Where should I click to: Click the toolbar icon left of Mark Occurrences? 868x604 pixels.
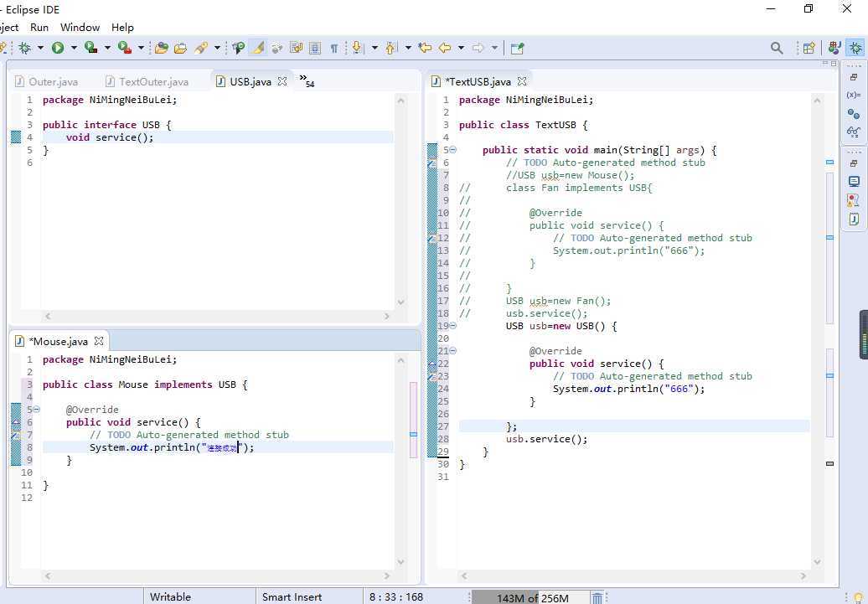point(239,48)
